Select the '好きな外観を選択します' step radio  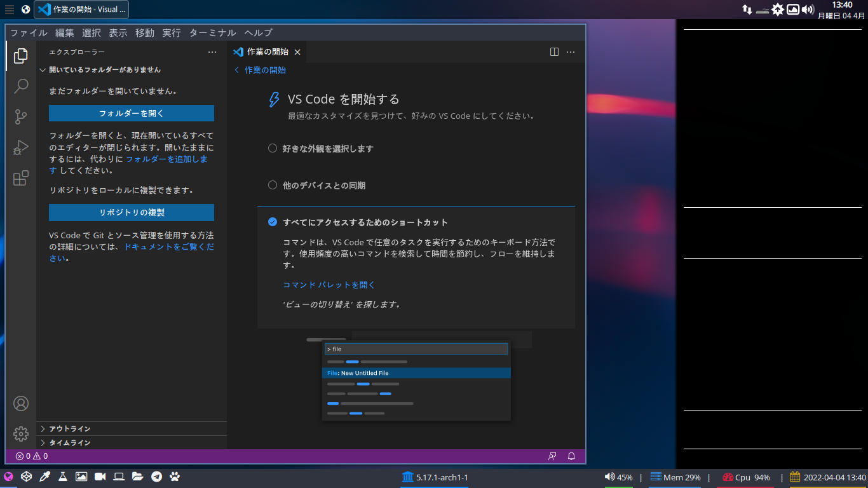(273, 148)
